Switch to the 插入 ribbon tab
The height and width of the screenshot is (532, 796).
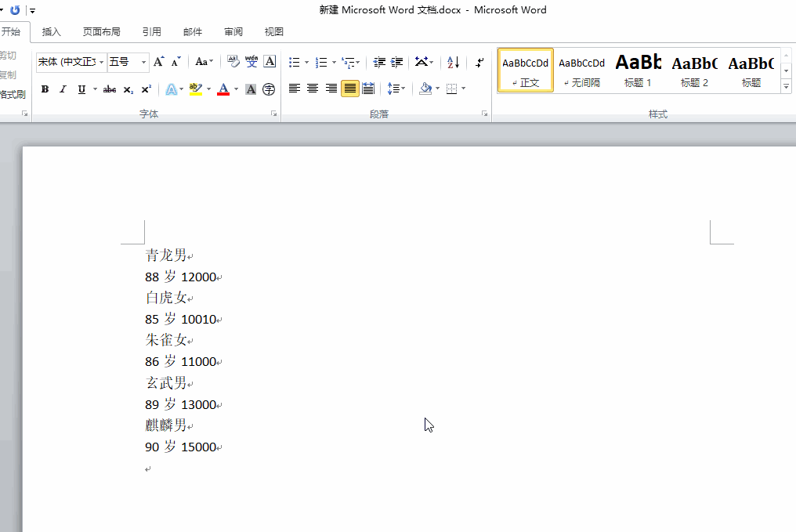(51, 31)
